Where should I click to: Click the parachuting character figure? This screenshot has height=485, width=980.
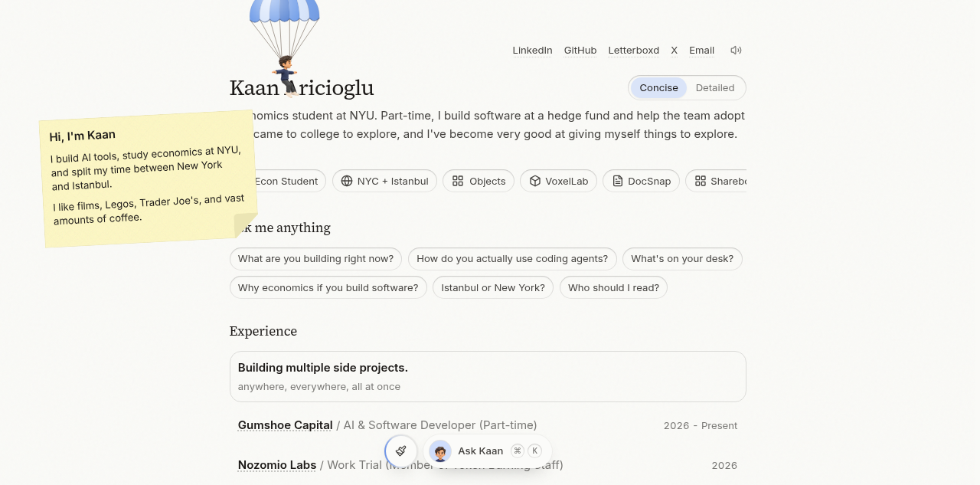(x=286, y=75)
